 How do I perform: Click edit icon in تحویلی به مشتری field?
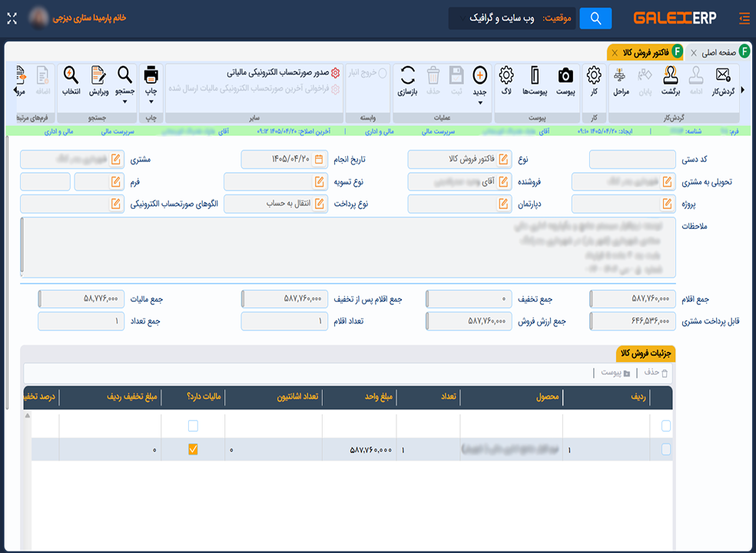(x=668, y=182)
